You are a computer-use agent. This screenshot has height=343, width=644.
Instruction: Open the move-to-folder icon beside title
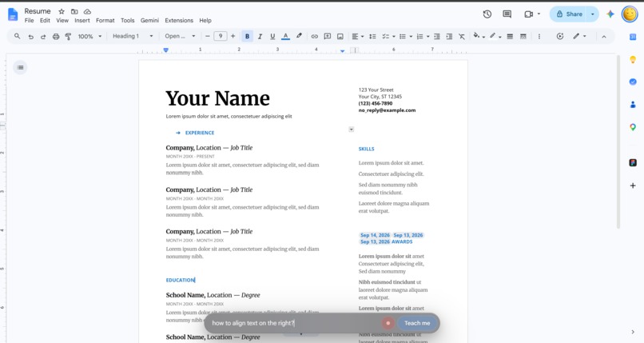click(x=74, y=11)
